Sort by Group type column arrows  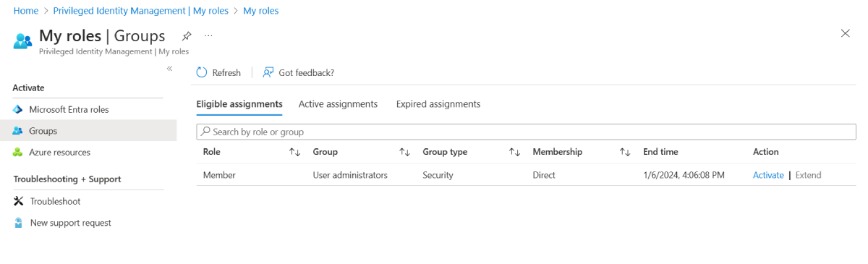pos(514,152)
